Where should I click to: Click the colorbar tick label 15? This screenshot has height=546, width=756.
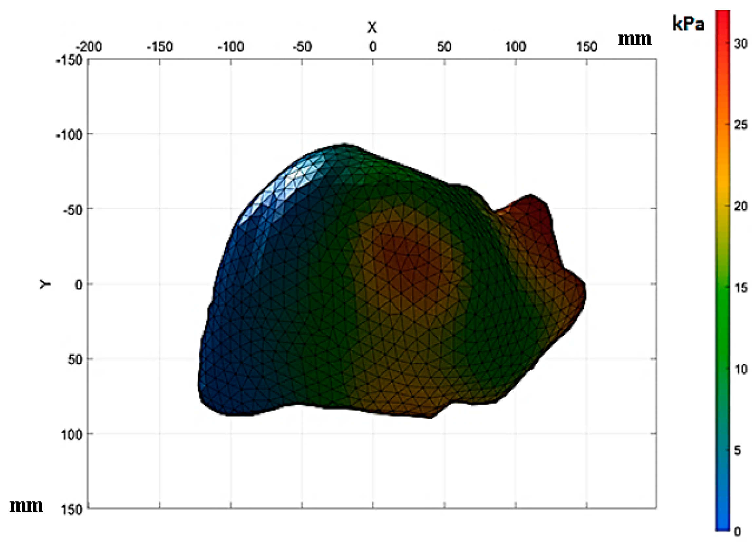coord(741,288)
